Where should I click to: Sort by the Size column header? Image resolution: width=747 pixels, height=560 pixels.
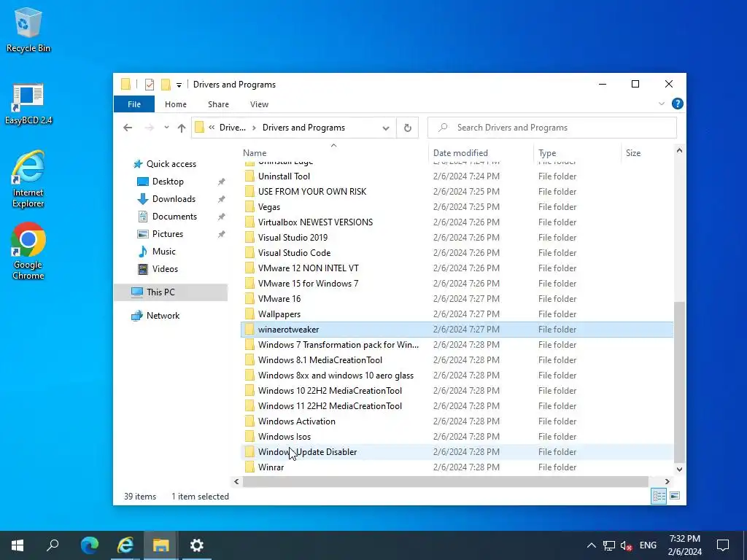click(632, 153)
